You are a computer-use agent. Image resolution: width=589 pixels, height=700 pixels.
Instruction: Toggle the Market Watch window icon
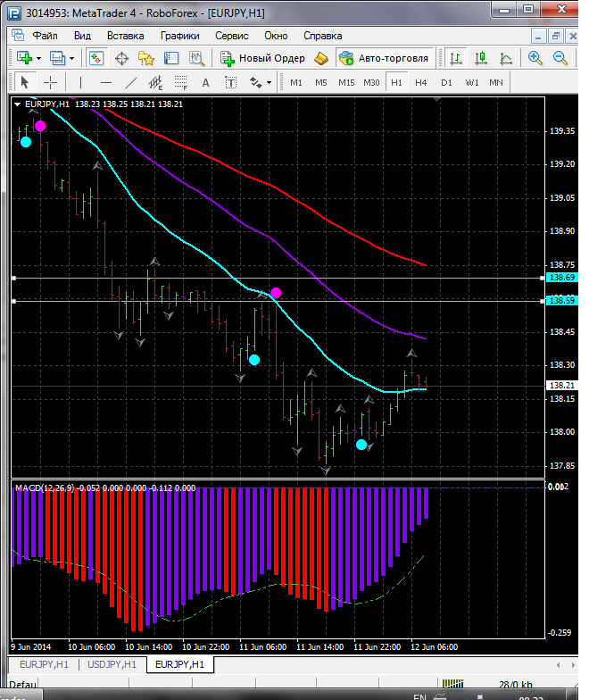click(x=96, y=58)
